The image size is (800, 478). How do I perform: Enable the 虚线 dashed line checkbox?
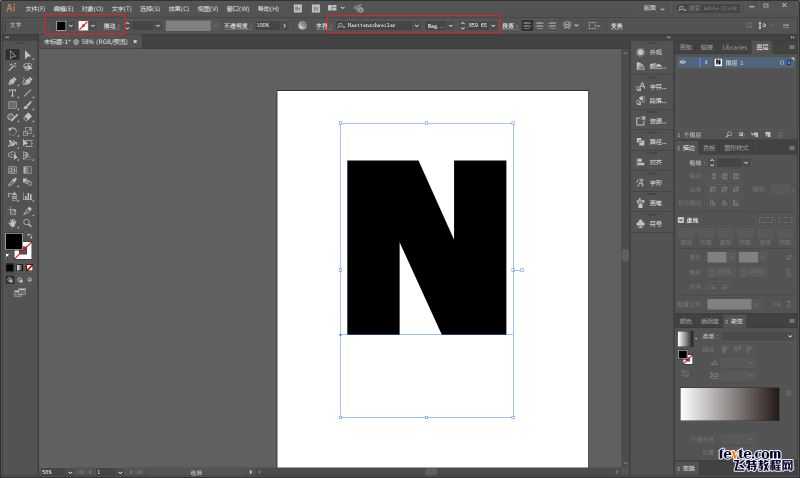[x=682, y=220]
